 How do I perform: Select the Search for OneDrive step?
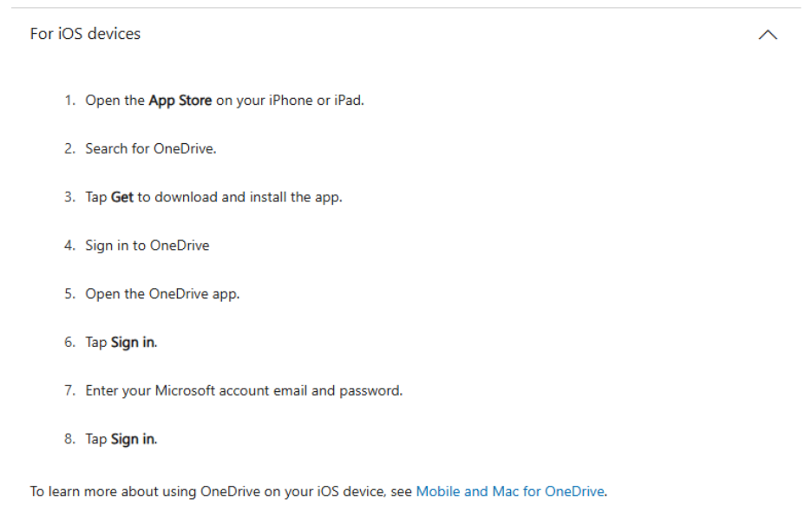[x=153, y=148]
